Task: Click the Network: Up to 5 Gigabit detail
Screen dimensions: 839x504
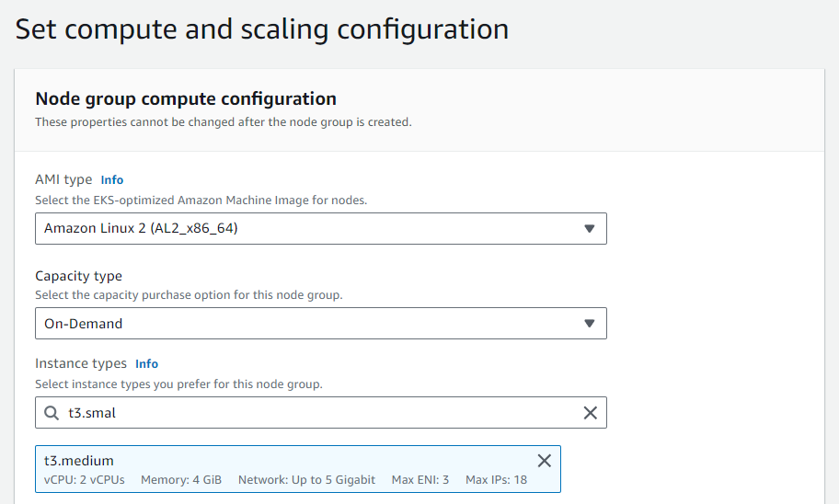Action: tap(306, 480)
